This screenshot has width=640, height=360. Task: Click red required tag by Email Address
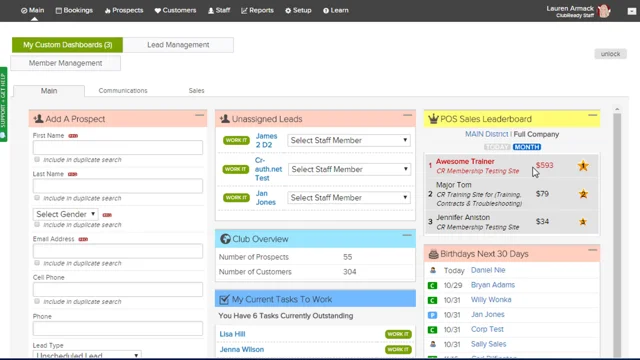pyautogui.click(x=83, y=239)
